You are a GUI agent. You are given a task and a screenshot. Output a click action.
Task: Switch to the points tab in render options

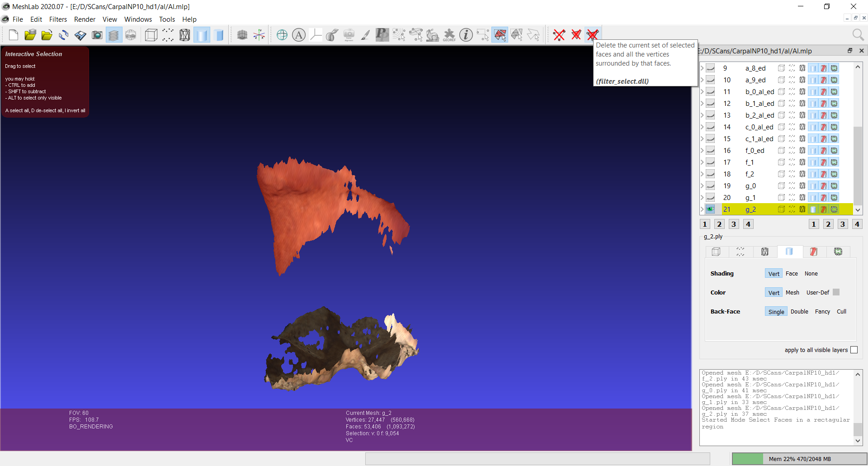tap(741, 252)
